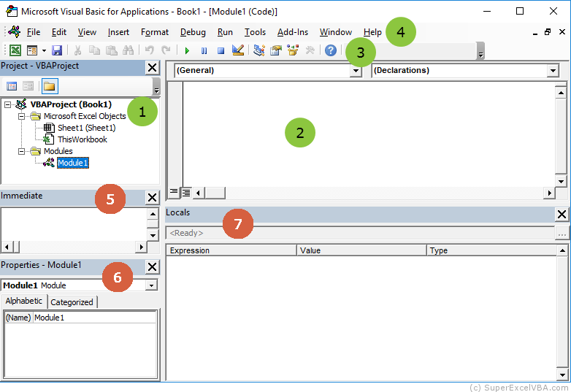Open the (Declarations) procedure dropdown
The width and height of the screenshot is (571, 392).
553,71
